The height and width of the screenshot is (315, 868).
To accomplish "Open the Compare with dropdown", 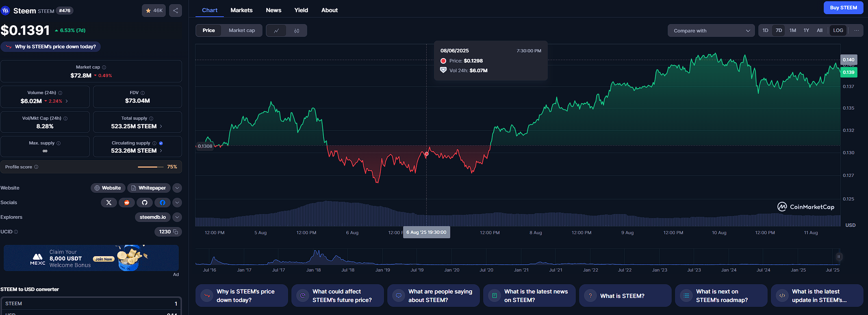I will 711,30.
